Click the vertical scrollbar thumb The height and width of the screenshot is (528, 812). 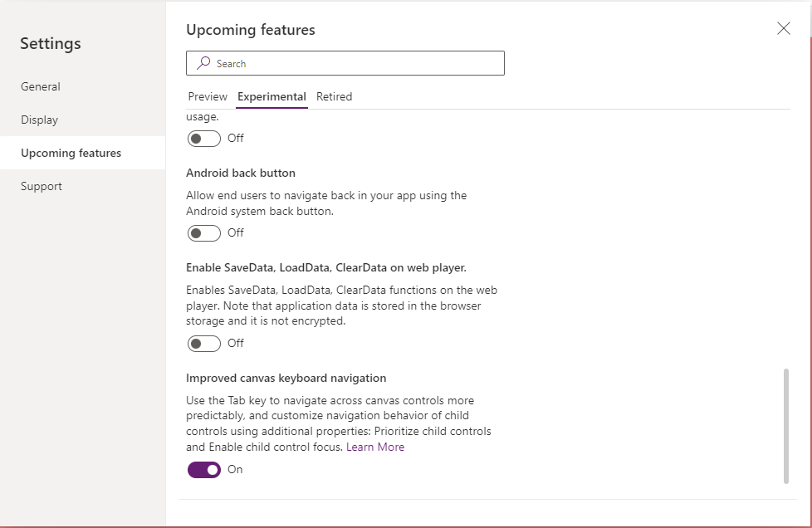[x=785, y=426]
